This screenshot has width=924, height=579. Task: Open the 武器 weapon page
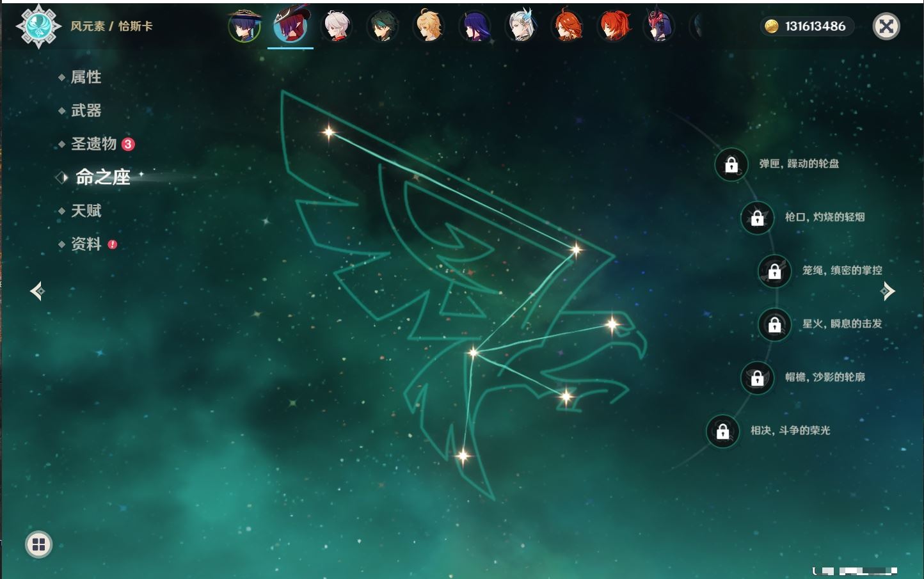[86, 111]
